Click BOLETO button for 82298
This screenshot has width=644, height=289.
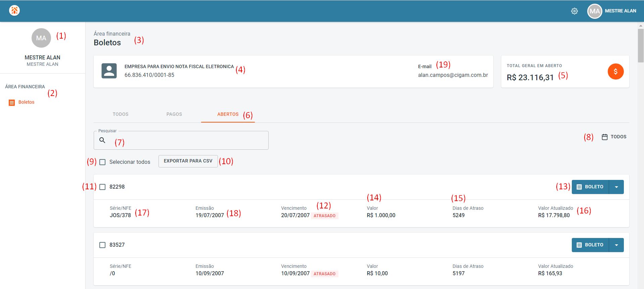[590, 187]
